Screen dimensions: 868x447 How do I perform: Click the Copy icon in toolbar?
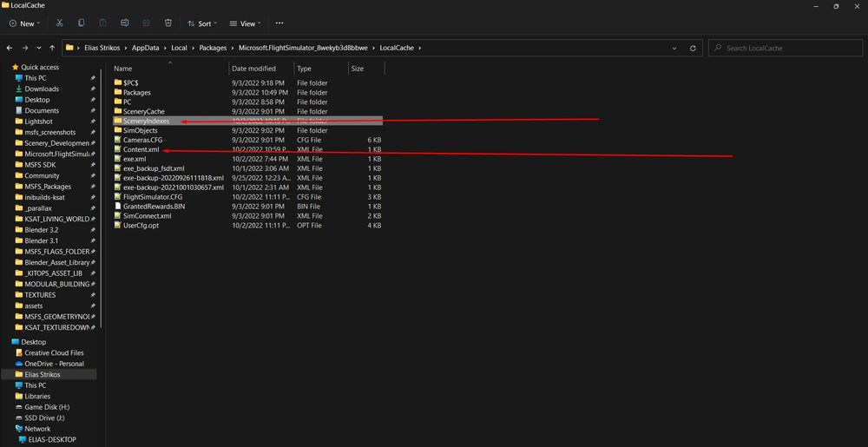pyautogui.click(x=82, y=23)
